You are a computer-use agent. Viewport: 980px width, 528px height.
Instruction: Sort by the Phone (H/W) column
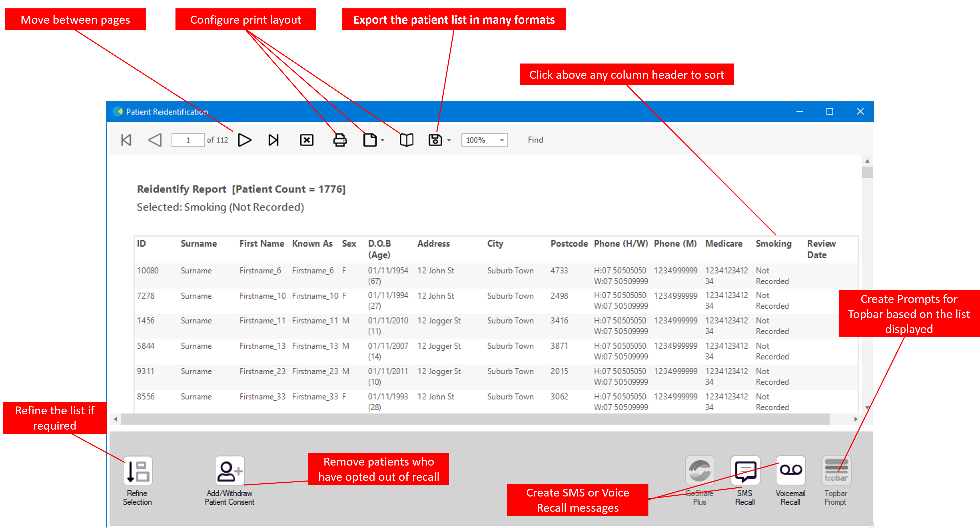[x=621, y=244]
